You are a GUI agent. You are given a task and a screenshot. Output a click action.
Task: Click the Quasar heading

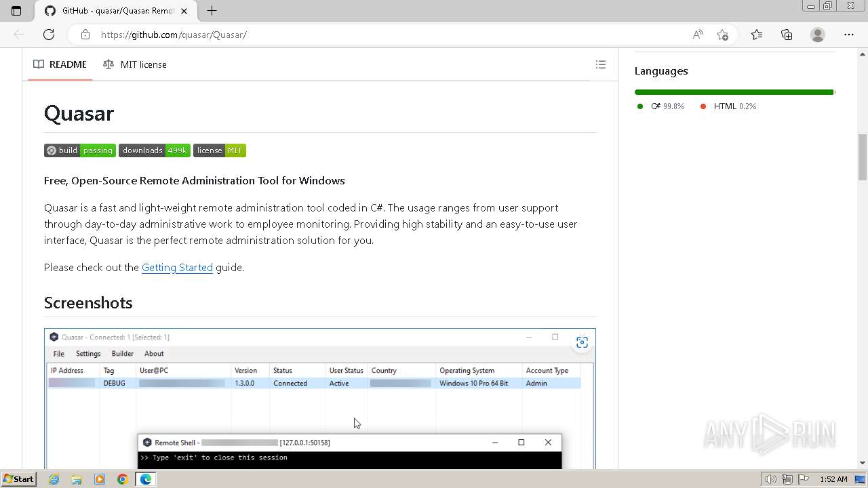click(79, 113)
